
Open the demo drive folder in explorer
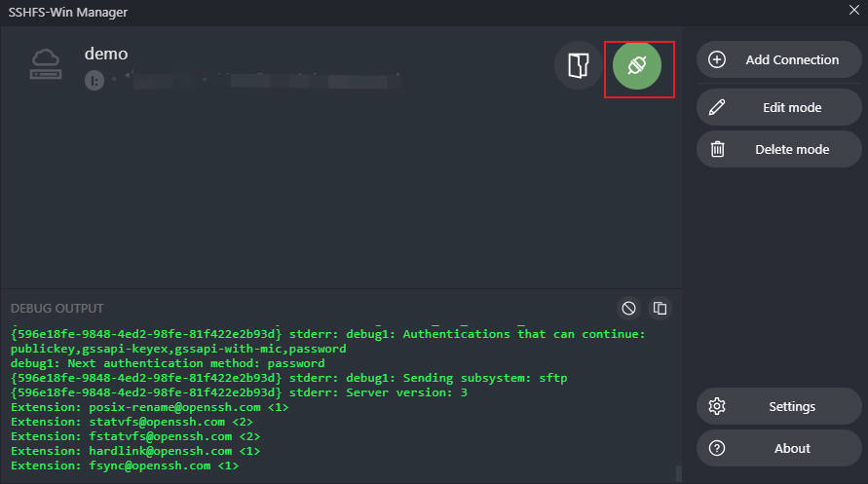click(579, 66)
